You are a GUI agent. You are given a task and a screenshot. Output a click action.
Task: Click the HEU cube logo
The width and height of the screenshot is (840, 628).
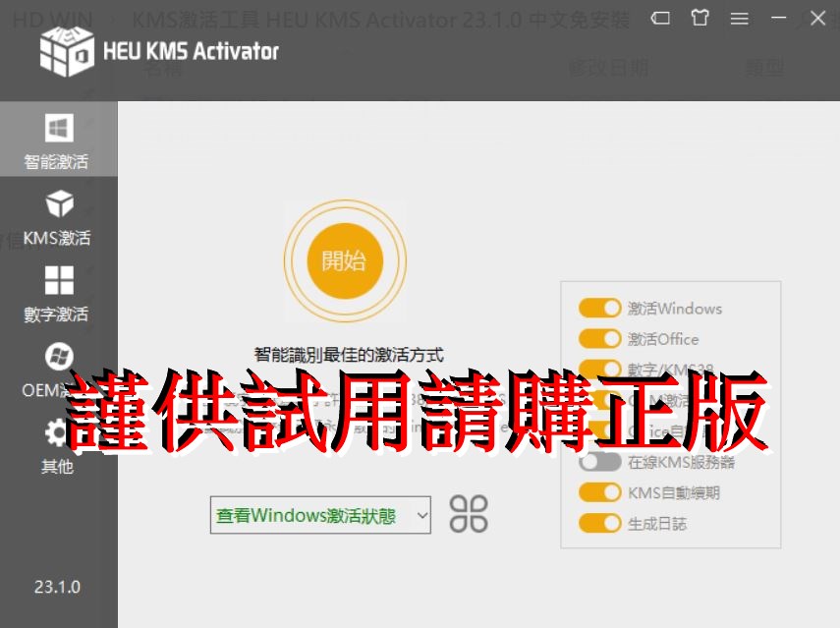coord(67,51)
